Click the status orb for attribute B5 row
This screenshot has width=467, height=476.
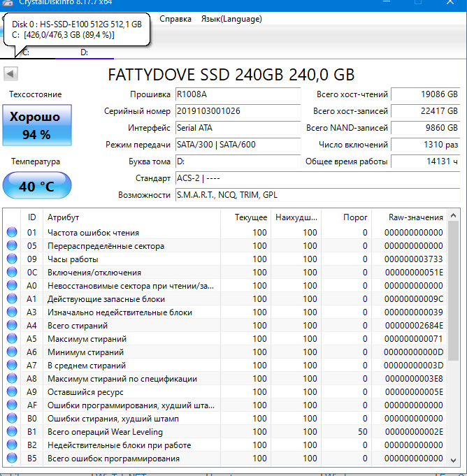pyautogui.click(x=12, y=459)
